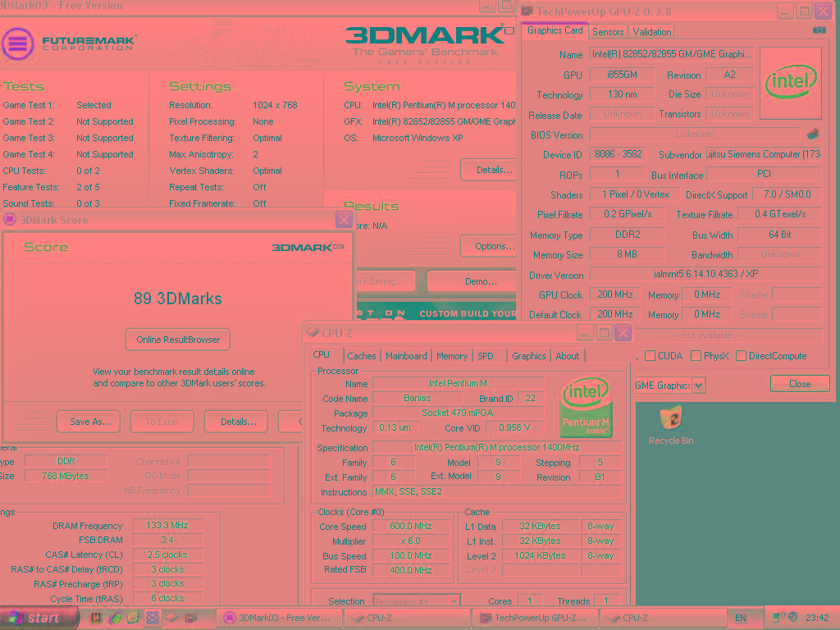Open the GPU selection dropdown in GPU-Z
Screen dimensions: 840x630
(699, 386)
